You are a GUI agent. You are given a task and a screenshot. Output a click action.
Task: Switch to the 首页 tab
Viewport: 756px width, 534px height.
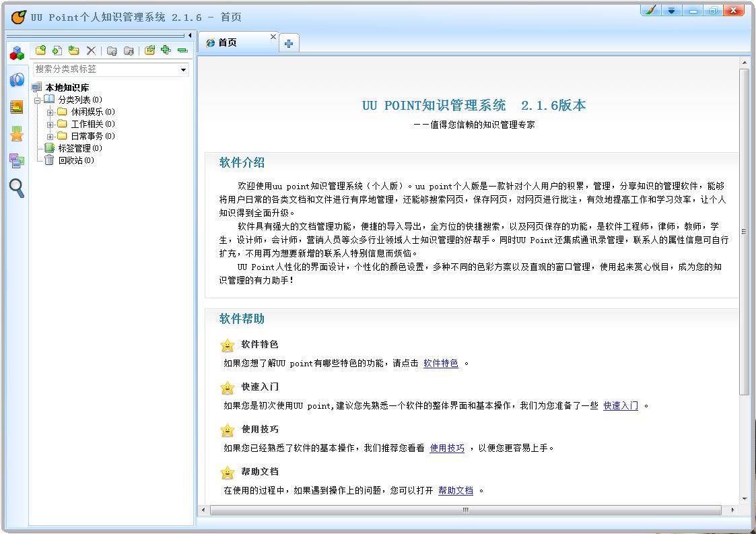pos(228,42)
